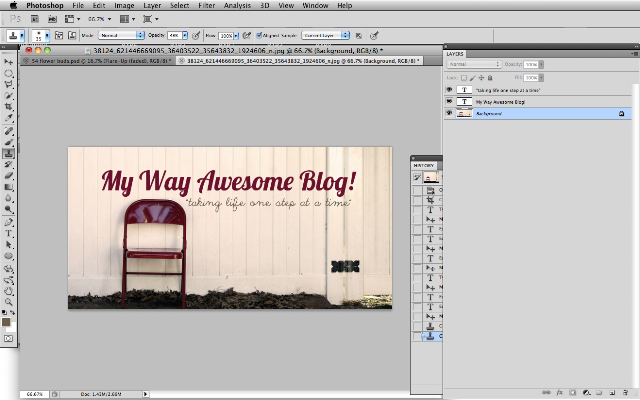640x400 pixels.
Task: Select the Hand tool
Action: (x=8, y=291)
